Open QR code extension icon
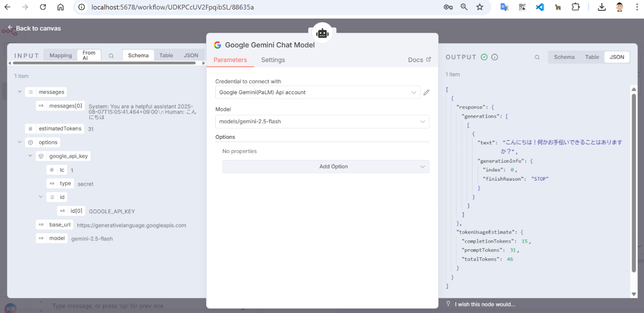The height and width of the screenshot is (313, 644). click(522, 7)
